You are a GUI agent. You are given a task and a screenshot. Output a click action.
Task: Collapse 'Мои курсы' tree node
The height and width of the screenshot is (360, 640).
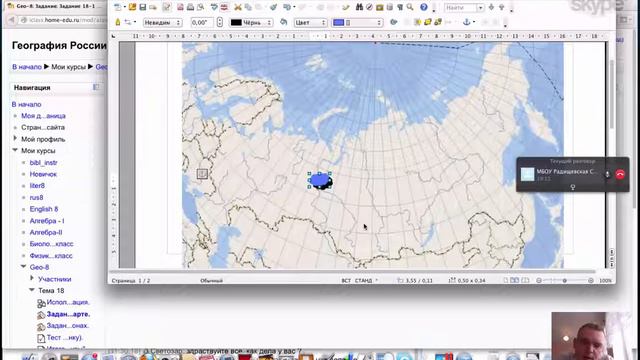pyautogui.click(x=15, y=150)
